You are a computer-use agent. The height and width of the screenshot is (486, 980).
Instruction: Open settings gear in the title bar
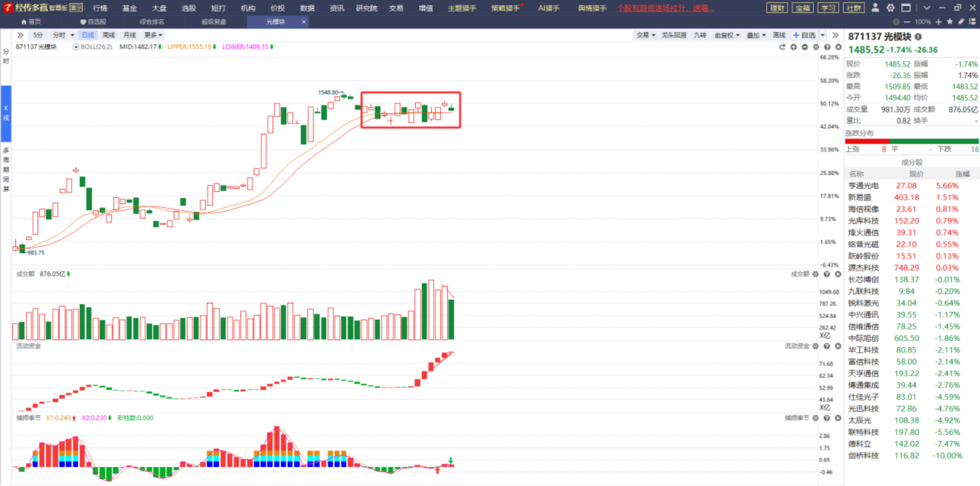[x=891, y=8]
